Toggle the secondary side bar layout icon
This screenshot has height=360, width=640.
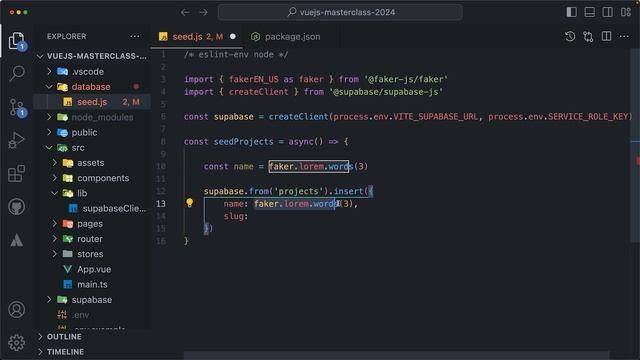coord(607,12)
